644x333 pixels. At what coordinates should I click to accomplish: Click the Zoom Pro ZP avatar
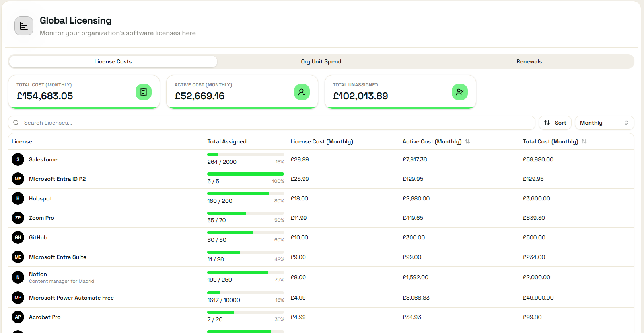click(x=18, y=218)
